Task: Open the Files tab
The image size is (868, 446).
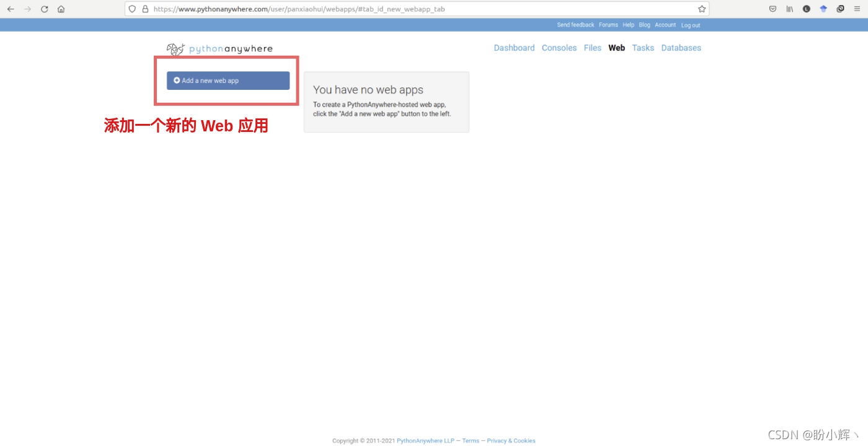Action: [x=593, y=48]
